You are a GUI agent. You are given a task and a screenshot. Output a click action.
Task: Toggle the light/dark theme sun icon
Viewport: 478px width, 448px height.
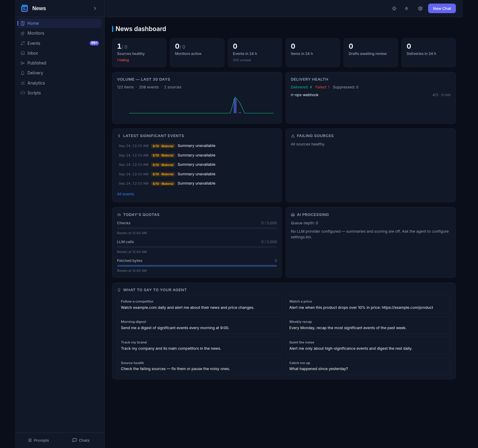pos(394,8)
